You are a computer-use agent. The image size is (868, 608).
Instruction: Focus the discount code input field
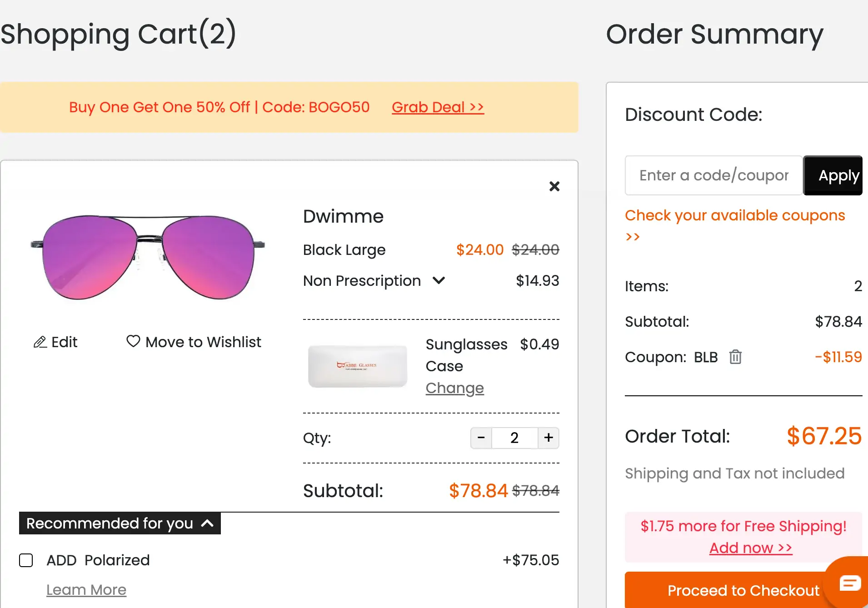pyautogui.click(x=713, y=175)
